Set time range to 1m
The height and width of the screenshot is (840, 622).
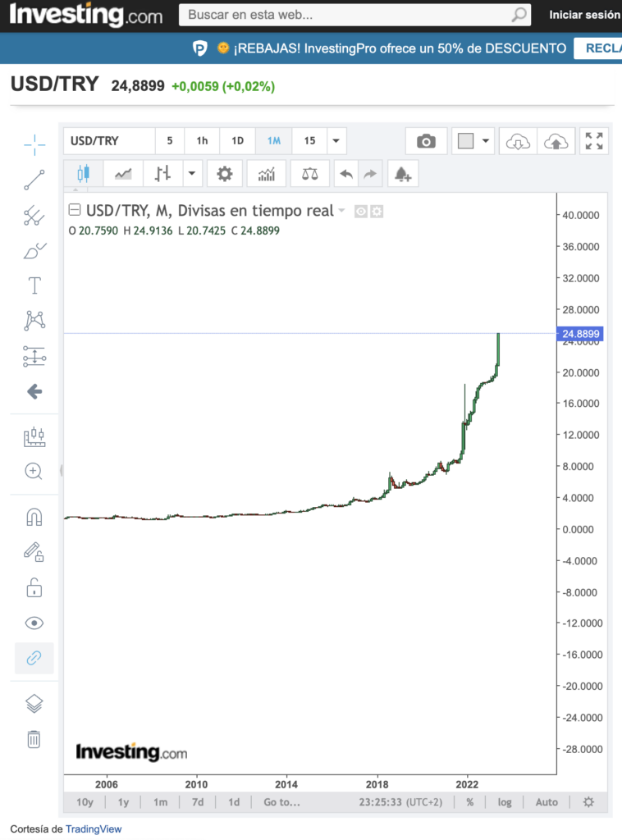(160, 802)
